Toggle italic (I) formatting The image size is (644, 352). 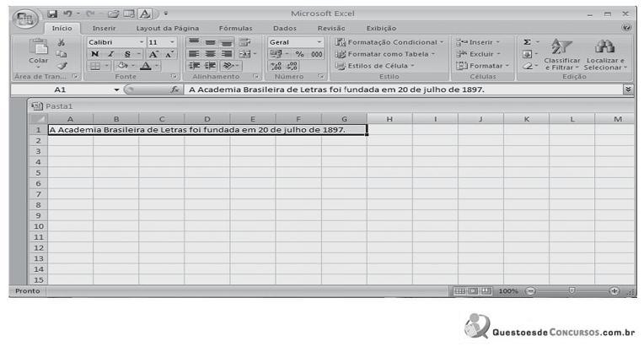coord(110,53)
